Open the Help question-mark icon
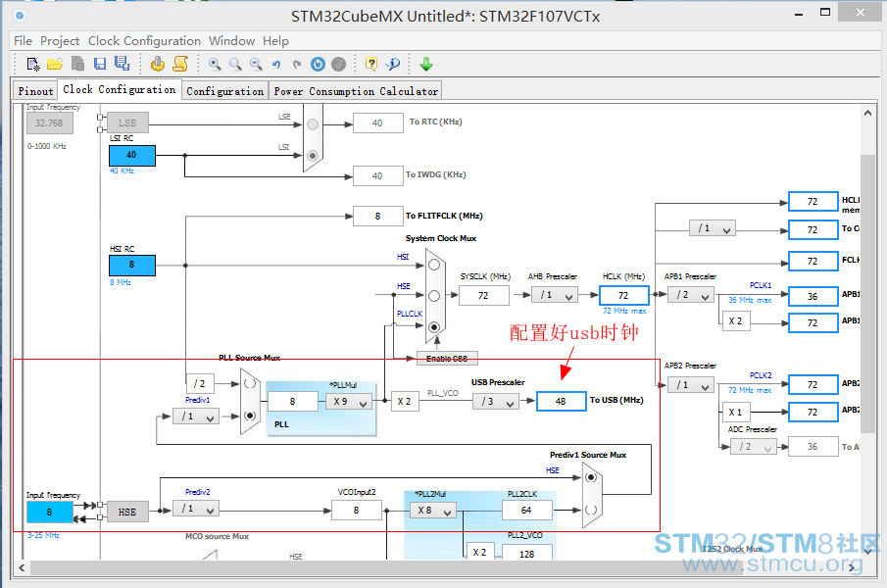This screenshot has width=887, height=588. 371,64
